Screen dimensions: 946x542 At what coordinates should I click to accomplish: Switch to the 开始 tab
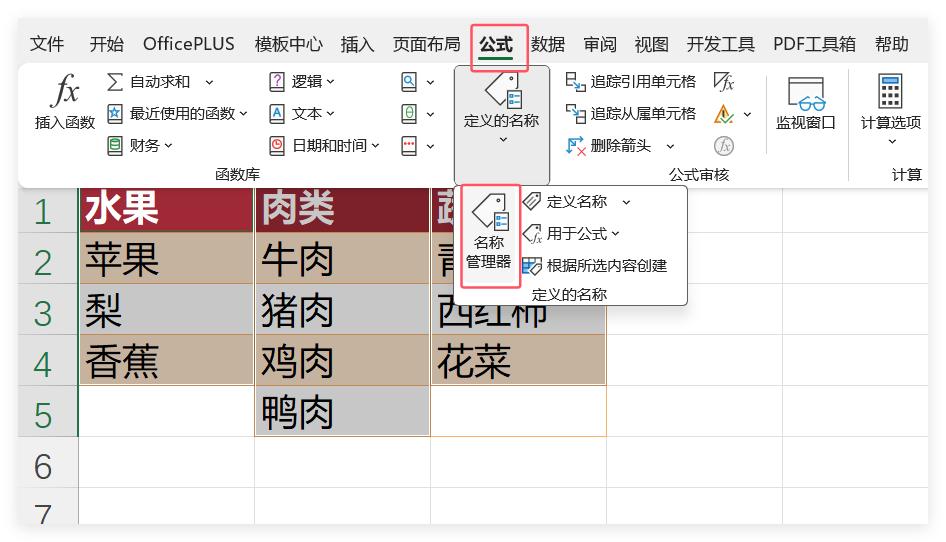pyautogui.click(x=107, y=44)
